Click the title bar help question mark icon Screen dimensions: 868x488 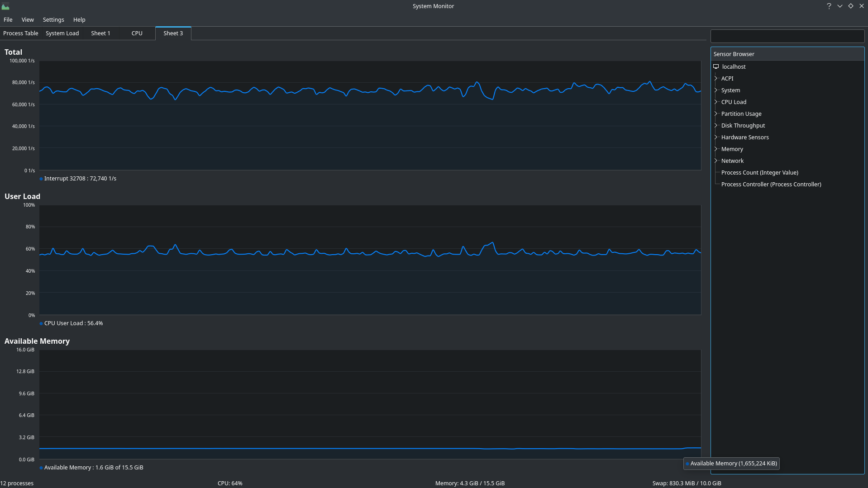pos(829,6)
